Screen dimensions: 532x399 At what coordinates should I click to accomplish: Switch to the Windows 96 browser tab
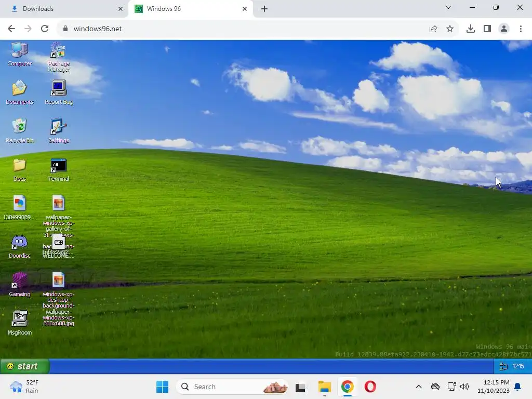tap(190, 9)
